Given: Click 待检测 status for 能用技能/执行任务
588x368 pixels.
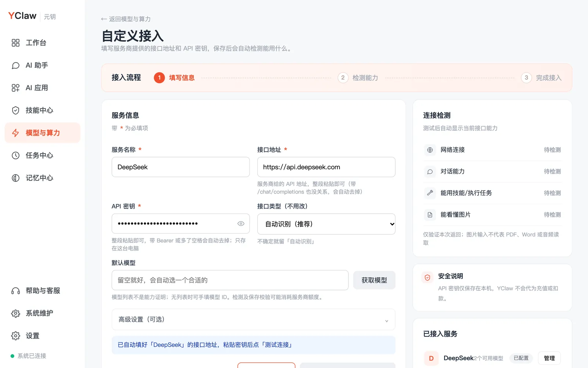Looking at the screenshot, I should click(552, 193).
